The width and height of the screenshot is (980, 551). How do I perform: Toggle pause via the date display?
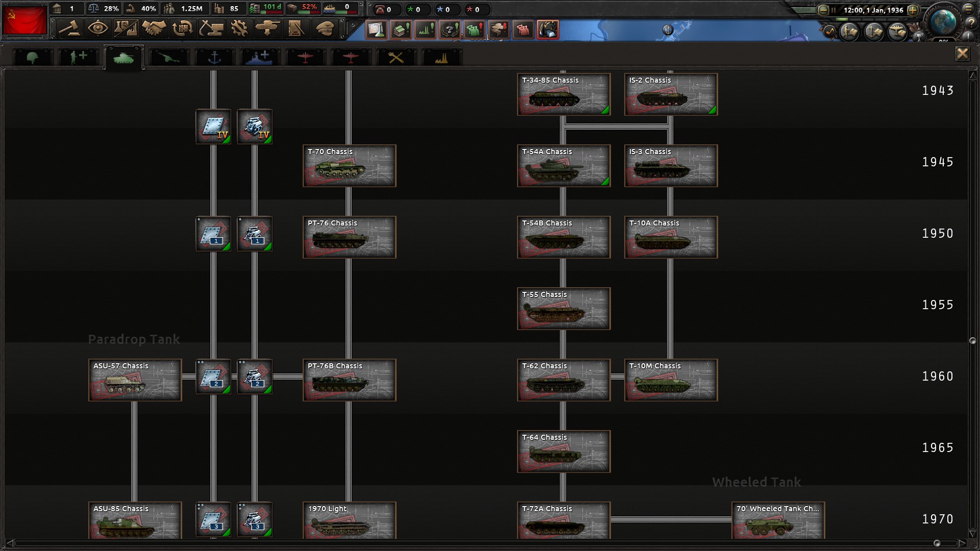[873, 10]
